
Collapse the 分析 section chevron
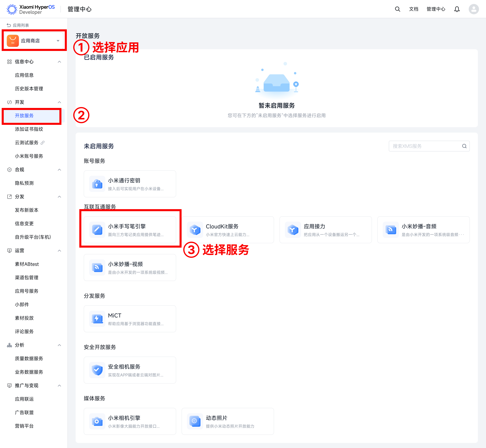tap(59, 345)
